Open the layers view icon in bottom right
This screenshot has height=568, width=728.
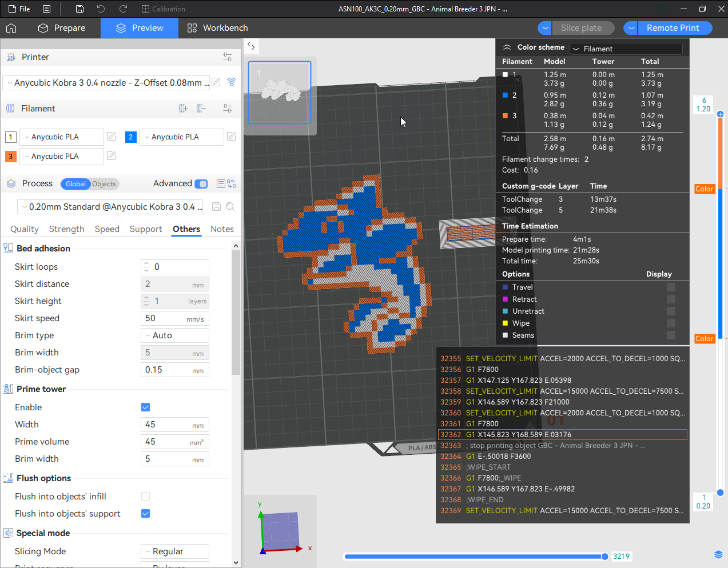[718, 555]
